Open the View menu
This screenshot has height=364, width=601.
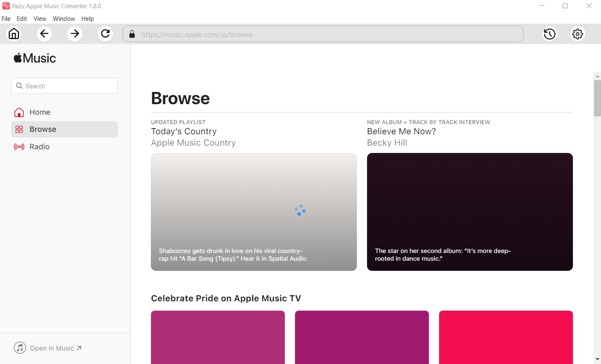(x=40, y=19)
